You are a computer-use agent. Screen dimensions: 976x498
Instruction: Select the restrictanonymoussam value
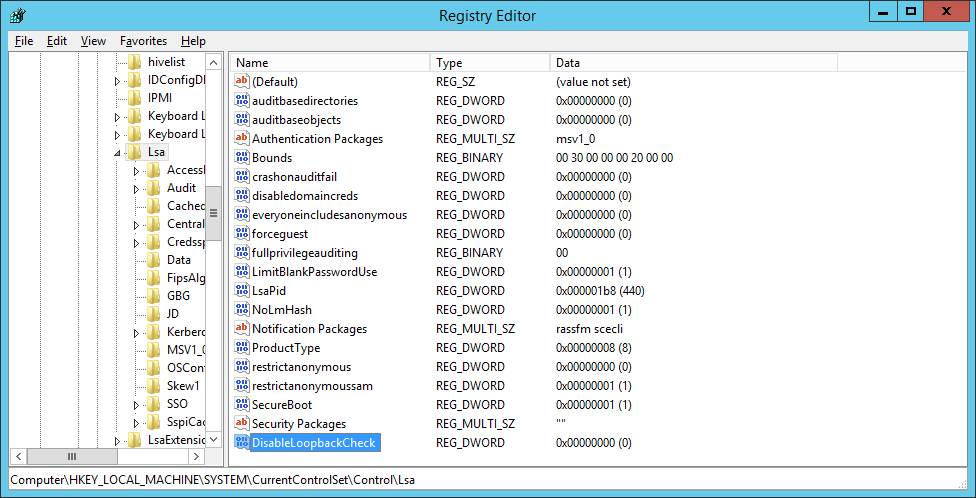pos(312,385)
